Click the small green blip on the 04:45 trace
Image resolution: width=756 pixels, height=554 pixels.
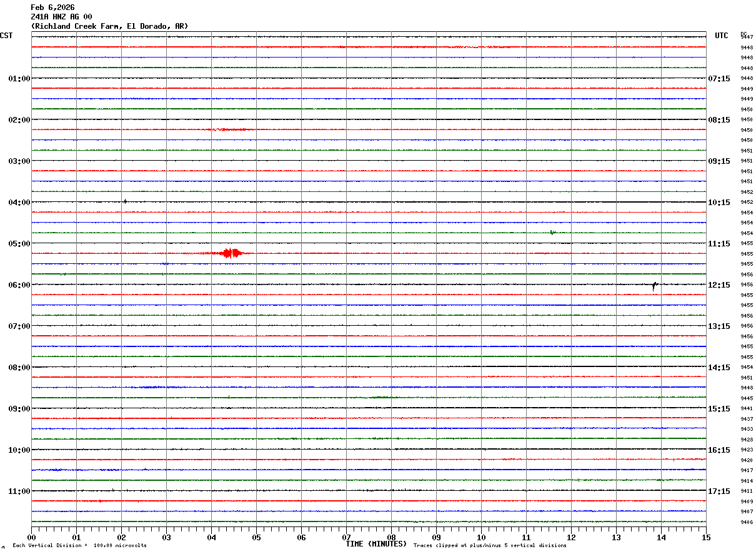(x=552, y=233)
